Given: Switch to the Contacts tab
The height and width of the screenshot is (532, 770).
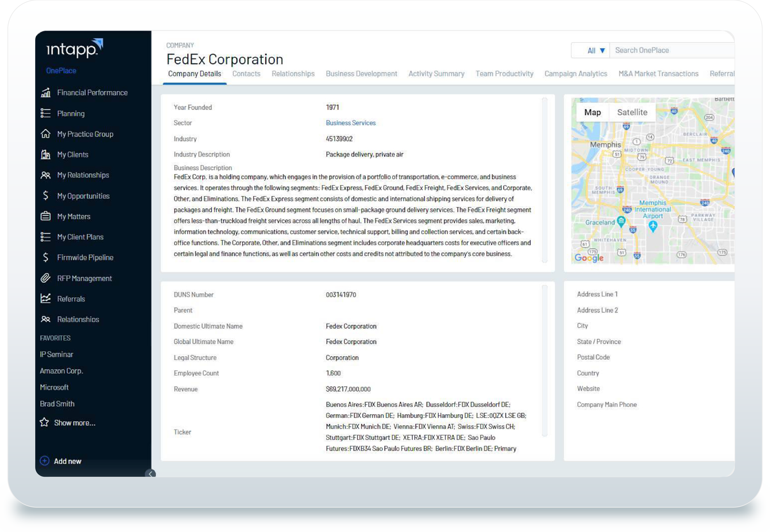Looking at the screenshot, I should [x=246, y=74].
